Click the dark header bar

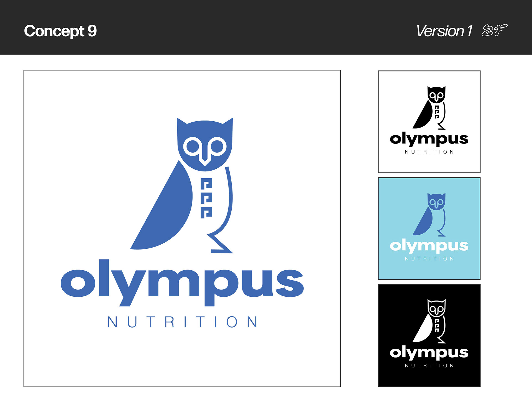pyautogui.click(x=266, y=27)
